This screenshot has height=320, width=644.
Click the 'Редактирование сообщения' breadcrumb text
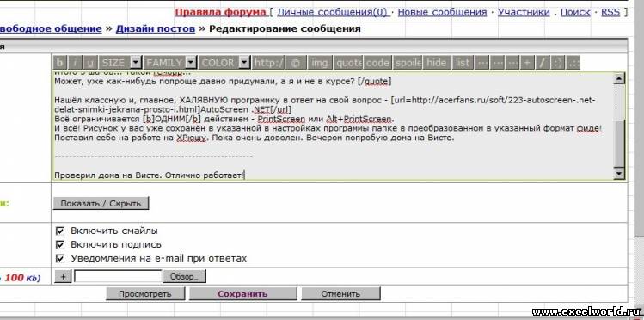285,28
